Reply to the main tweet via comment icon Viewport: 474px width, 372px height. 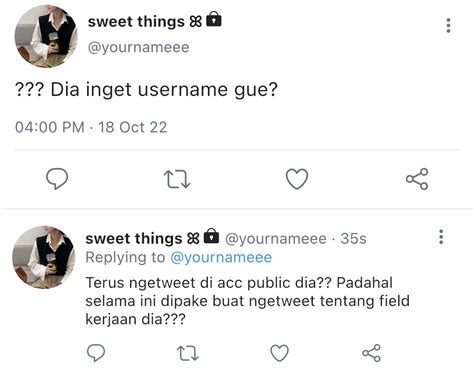coord(57,179)
